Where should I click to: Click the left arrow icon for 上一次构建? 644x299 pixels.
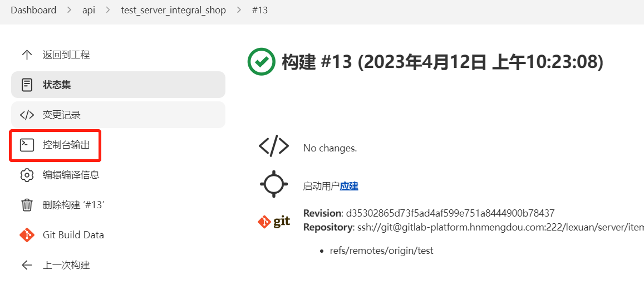(x=27, y=265)
